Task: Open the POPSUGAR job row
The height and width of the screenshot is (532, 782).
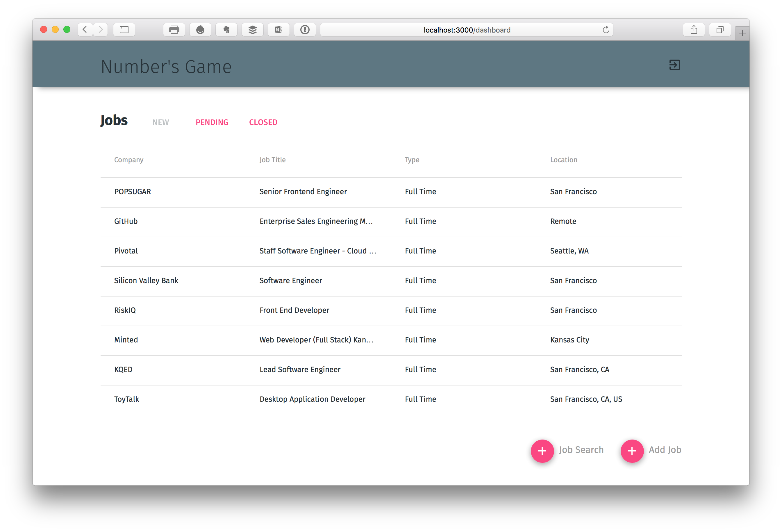Action: click(x=133, y=192)
